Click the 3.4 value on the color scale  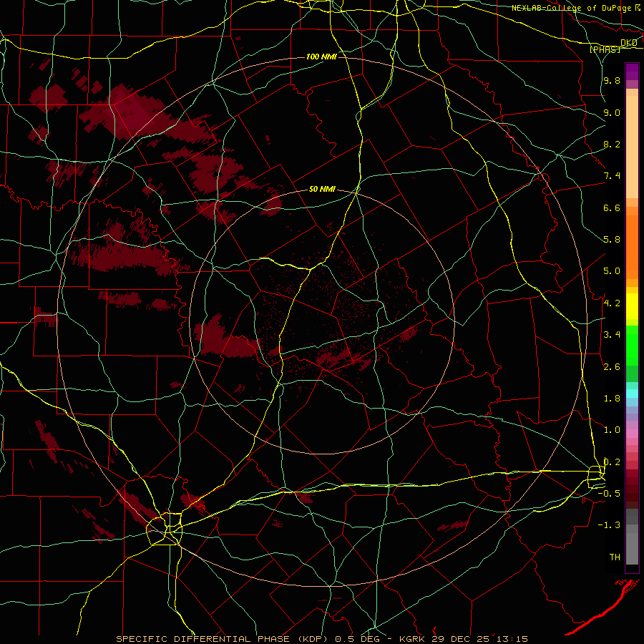click(x=612, y=335)
